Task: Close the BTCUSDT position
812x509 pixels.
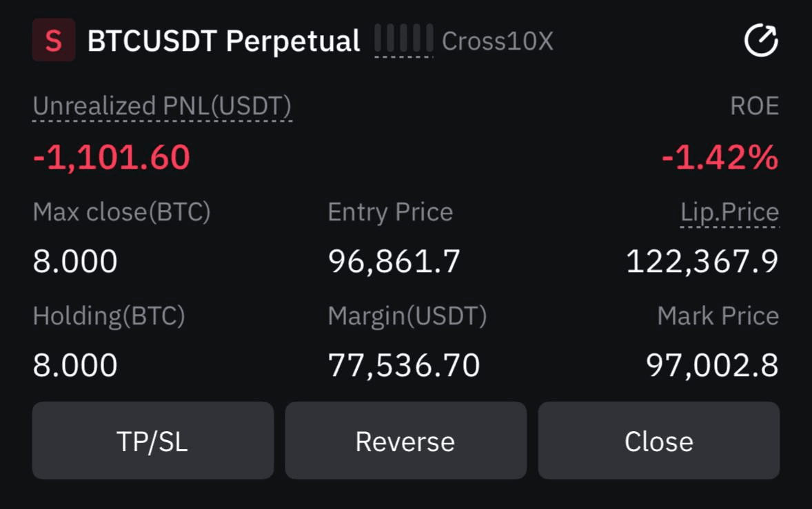Action: click(659, 441)
